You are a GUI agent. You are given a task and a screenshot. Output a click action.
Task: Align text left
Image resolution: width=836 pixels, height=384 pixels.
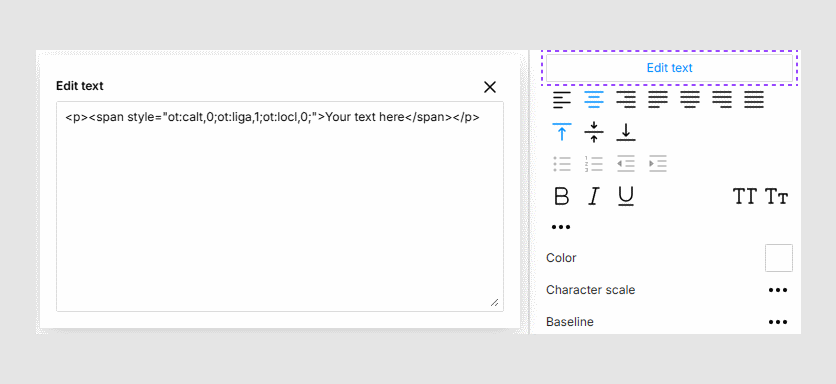561,100
